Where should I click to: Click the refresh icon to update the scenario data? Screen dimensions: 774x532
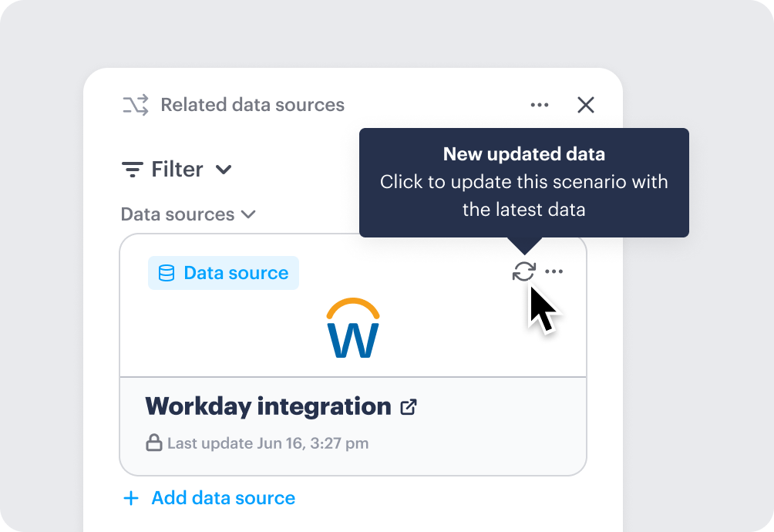click(523, 271)
